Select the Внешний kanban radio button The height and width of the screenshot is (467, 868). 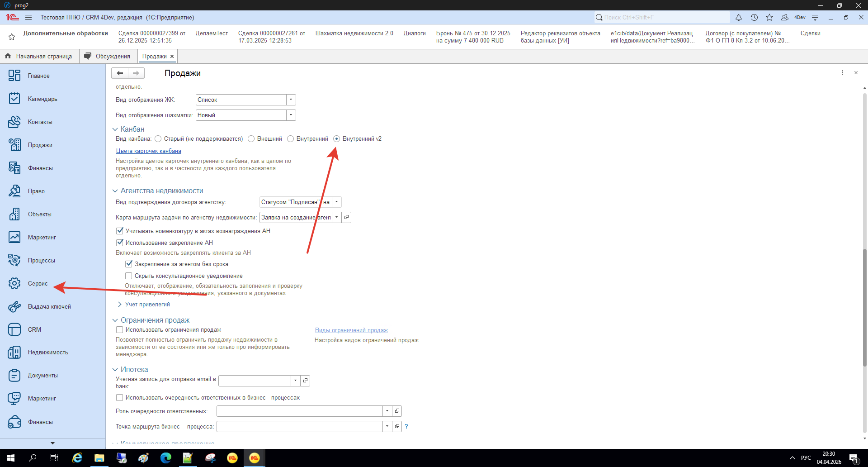pos(251,139)
